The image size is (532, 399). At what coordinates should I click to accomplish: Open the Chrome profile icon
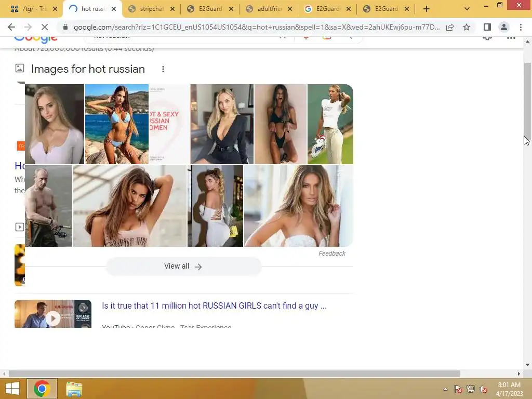pyautogui.click(x=504, y=27)
